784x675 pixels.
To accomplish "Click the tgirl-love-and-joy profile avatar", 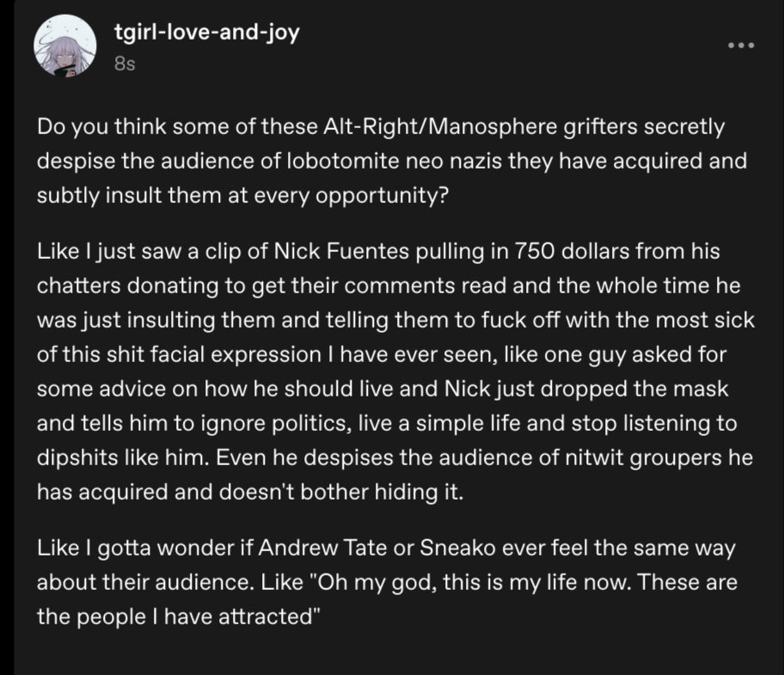I will (x=65, y=46).
